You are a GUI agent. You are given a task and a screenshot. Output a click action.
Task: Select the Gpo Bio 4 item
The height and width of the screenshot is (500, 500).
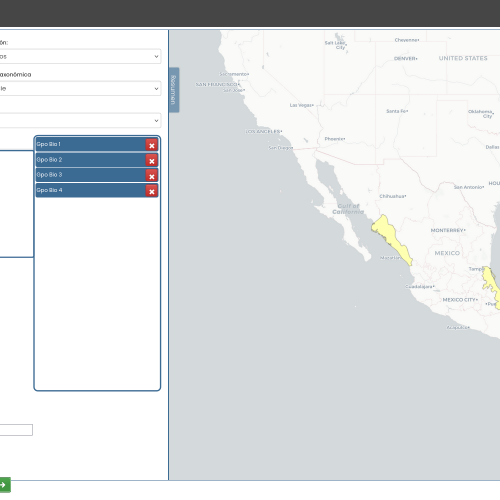(x=90, y=190)
